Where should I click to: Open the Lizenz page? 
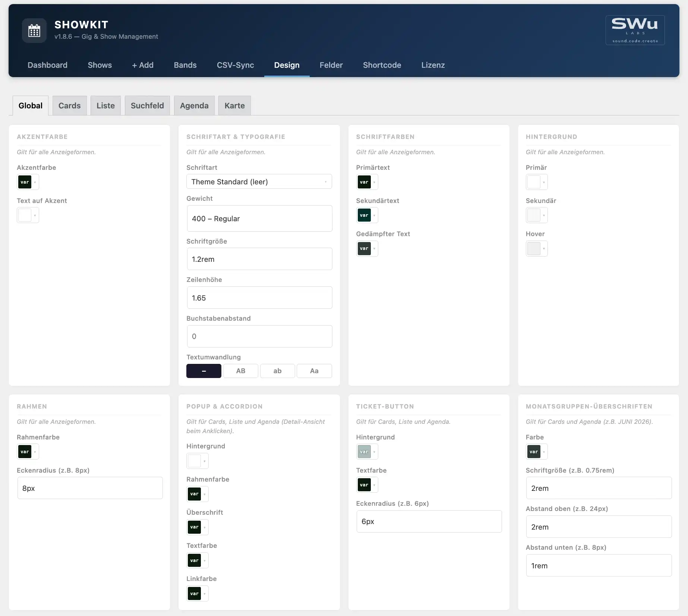click(x=433, y=65)
